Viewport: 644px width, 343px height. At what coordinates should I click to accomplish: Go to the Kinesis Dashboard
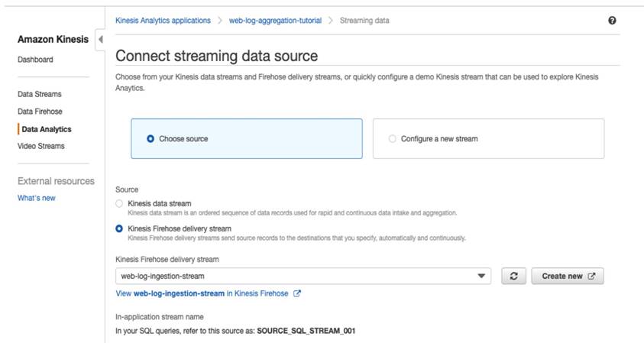pyautogui.click(x=35, y=60)
